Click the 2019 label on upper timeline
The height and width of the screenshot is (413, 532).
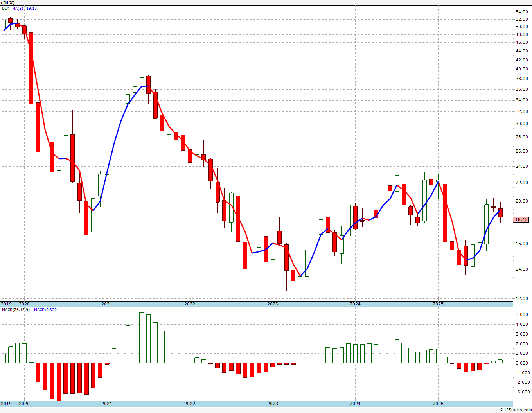click(6, 304)
